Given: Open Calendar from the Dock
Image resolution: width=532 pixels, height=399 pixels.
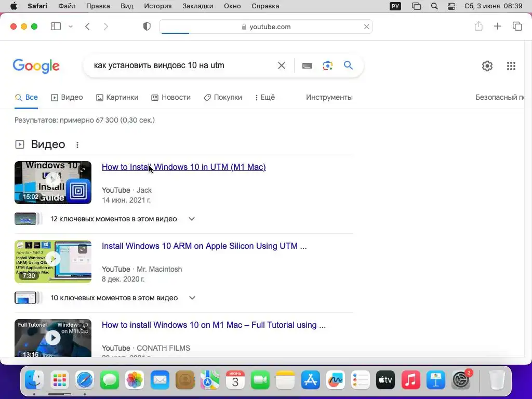Looking at the screenshot, I should point(235,380).
